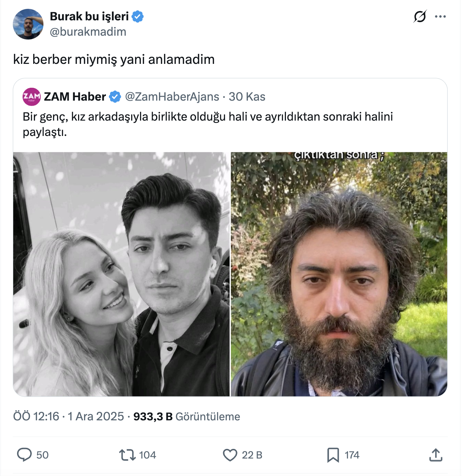
Task: Click ZAM Haber account name
Action: [x=75, y=97]
